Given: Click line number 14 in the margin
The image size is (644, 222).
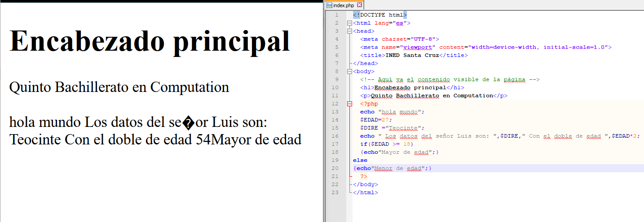Looking at the screenshot, I should [x=336, y=120].
